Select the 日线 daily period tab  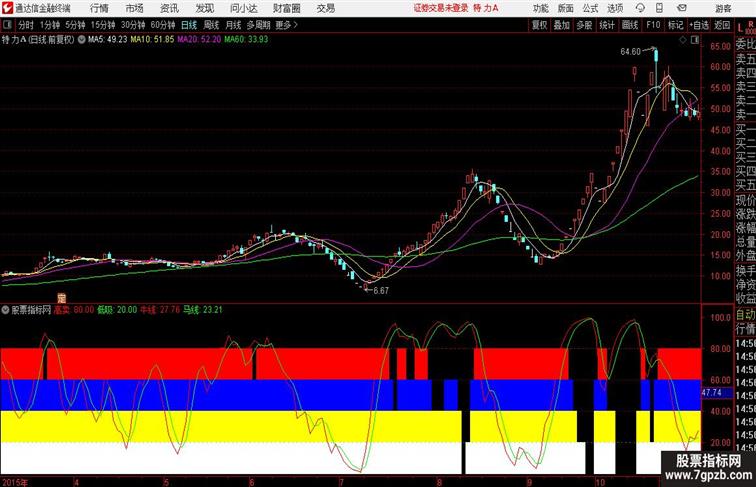point(189,25)
